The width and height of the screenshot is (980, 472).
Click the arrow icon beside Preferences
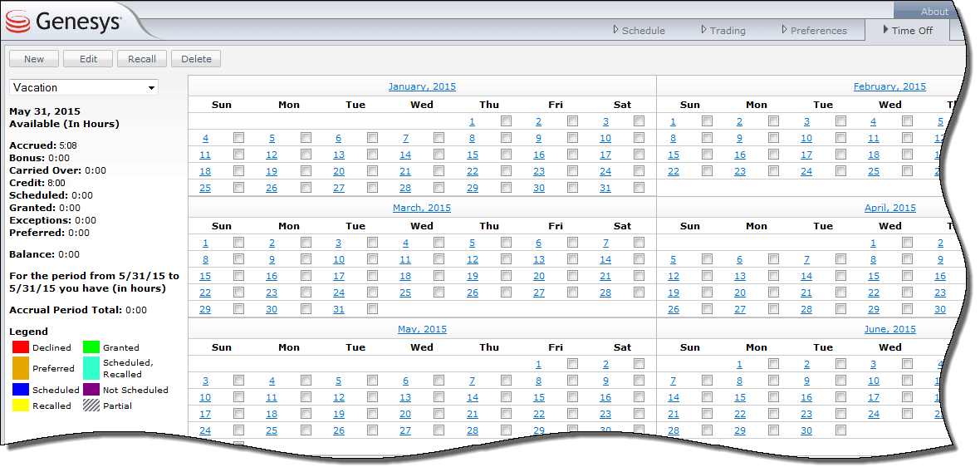(x=784, y=30)
